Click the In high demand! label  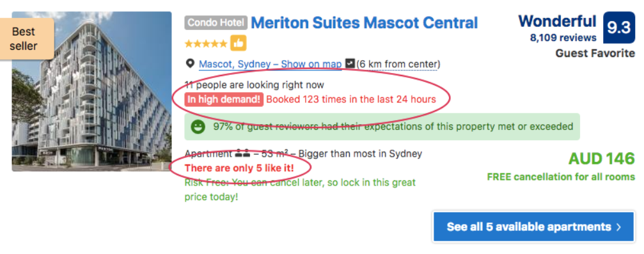pyautogui.click(x=224, y=99)
